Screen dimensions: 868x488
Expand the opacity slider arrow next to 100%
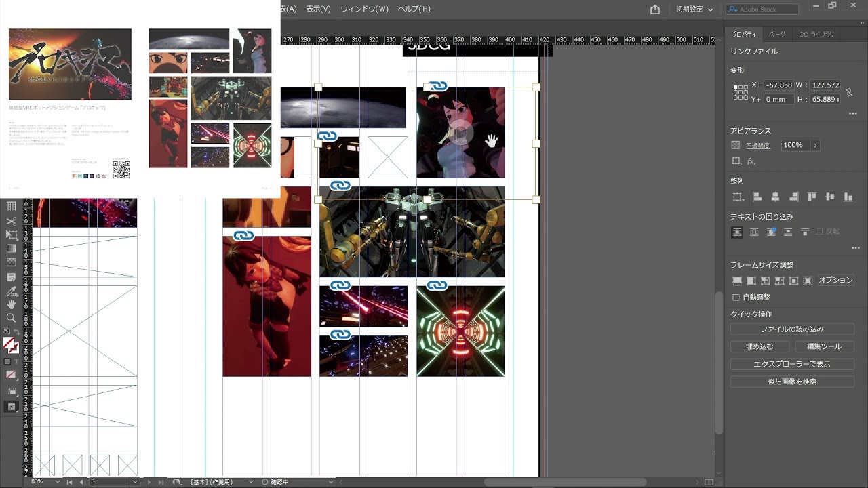[x=815, y=145]
